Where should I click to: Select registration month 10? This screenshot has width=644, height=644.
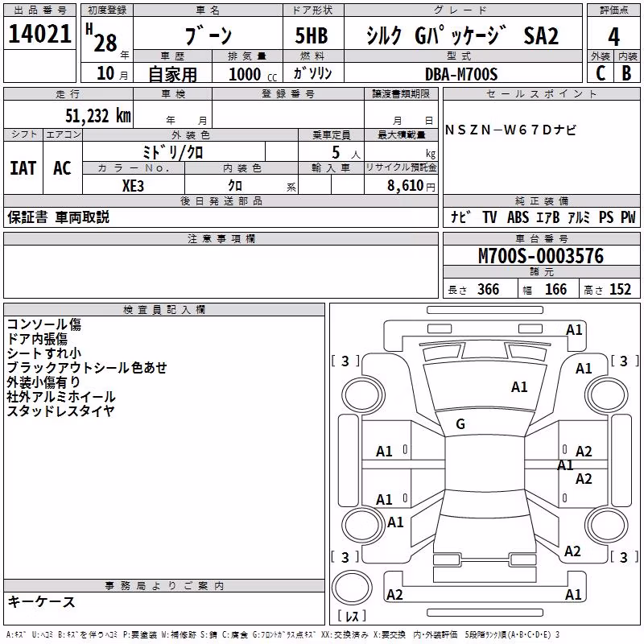point(105,73)
